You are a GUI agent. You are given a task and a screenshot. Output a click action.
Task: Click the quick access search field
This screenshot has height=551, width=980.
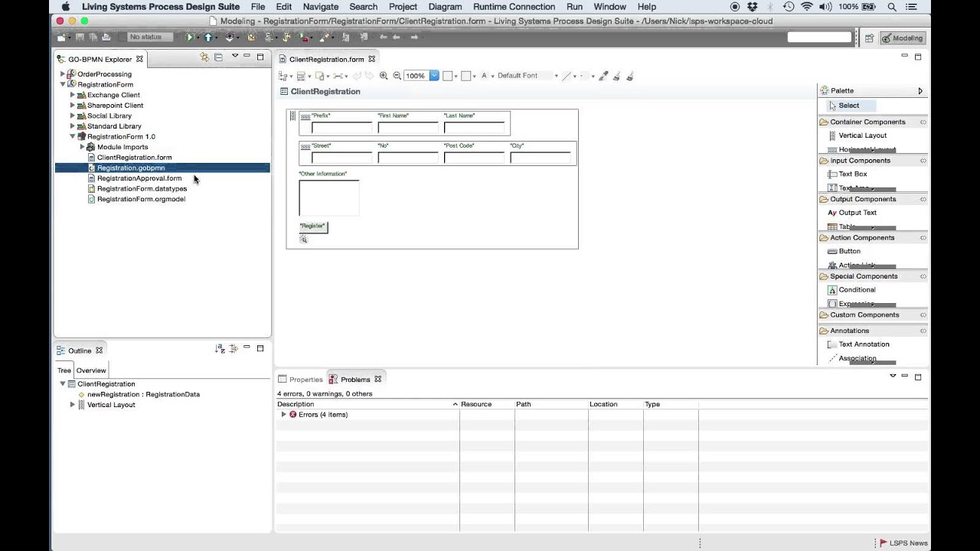[819, 37]
